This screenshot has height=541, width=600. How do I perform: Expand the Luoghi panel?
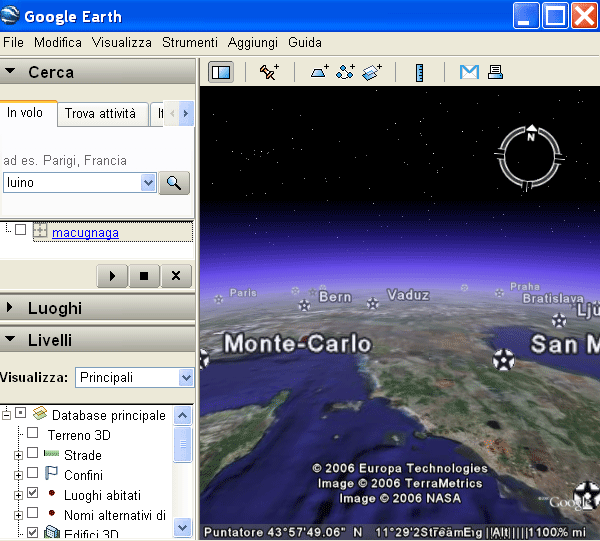pyautogui.click(x=10, y=307)
